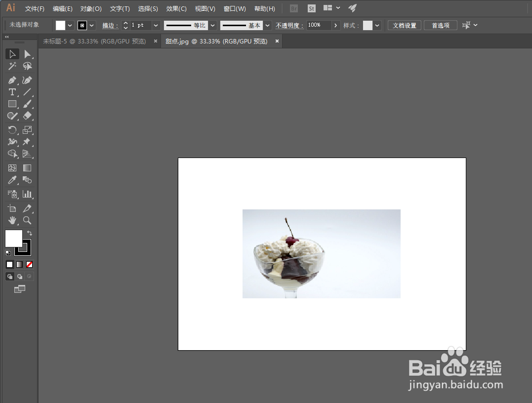
Task: Open the graphic style dropdown
Action: click(377, 26)
